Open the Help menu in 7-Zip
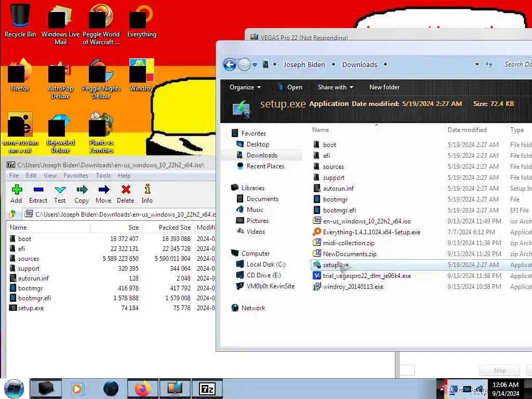This screenshot has width=532, height=399. click(124, 176)
